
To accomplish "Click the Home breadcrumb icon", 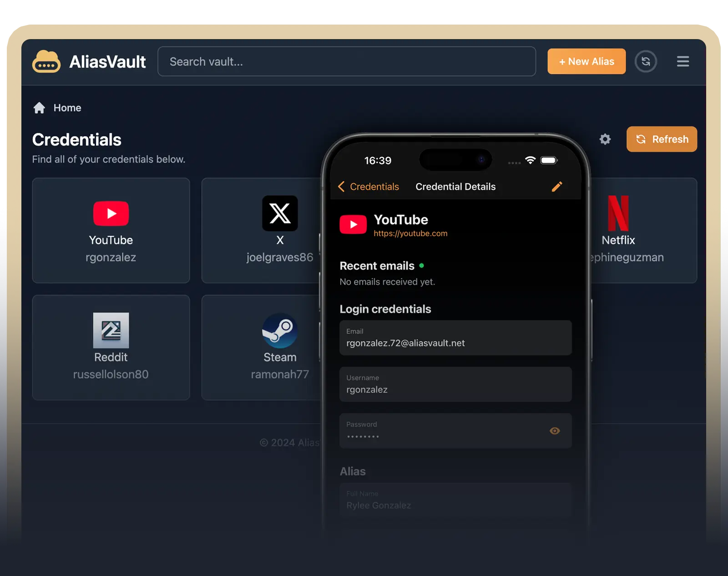I will [x=40, y=108].
